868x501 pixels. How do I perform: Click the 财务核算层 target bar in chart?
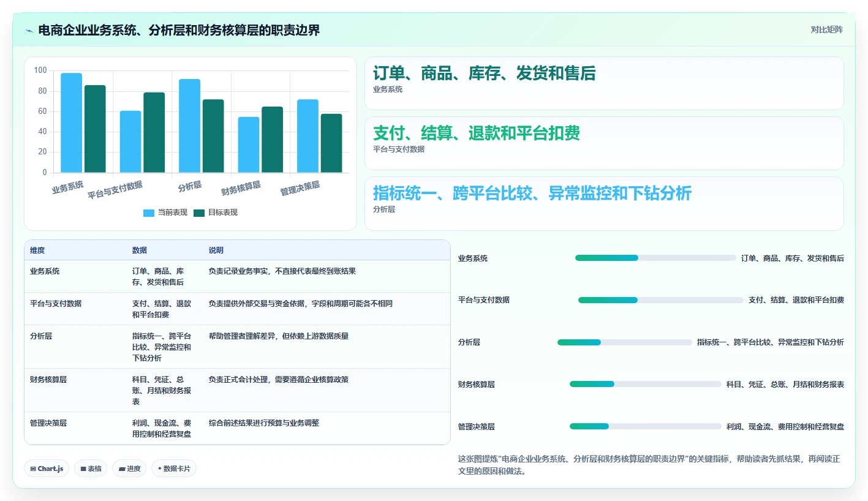[x=273, y=140]
